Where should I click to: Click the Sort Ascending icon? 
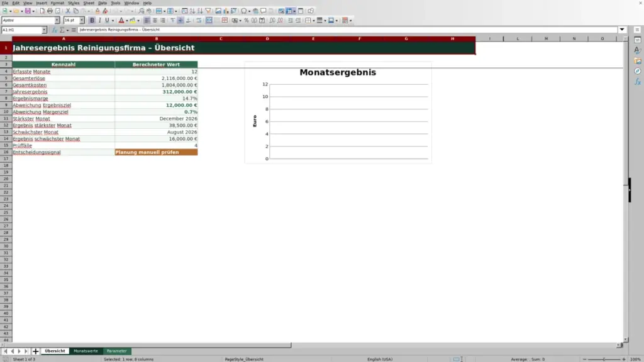192,11
